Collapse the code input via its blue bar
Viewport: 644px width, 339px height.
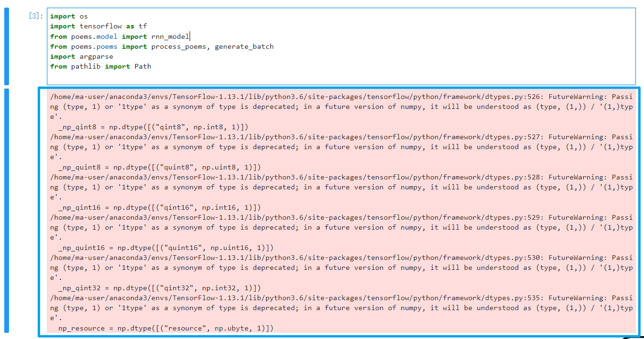coord(7,46)
